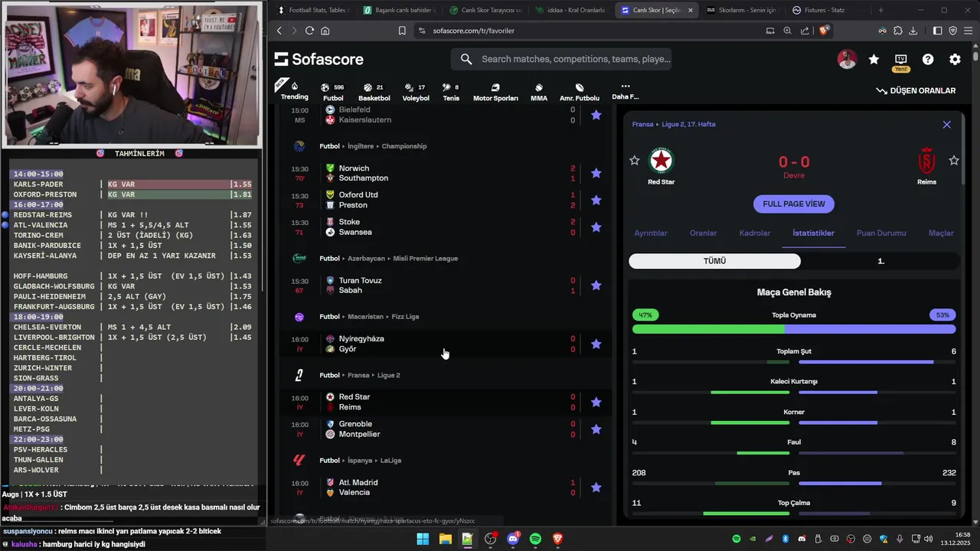Select the 1. half statistics period
980x551 pixels.
[x=880, y=261]
